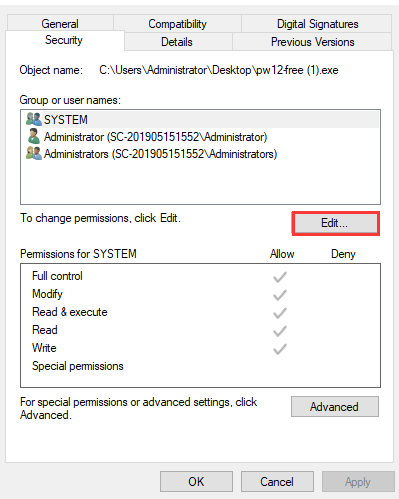Click the SYSTEM group user icon
Image resolution: width=399 pixels, height=499 pixels.
tap(34, 119)
